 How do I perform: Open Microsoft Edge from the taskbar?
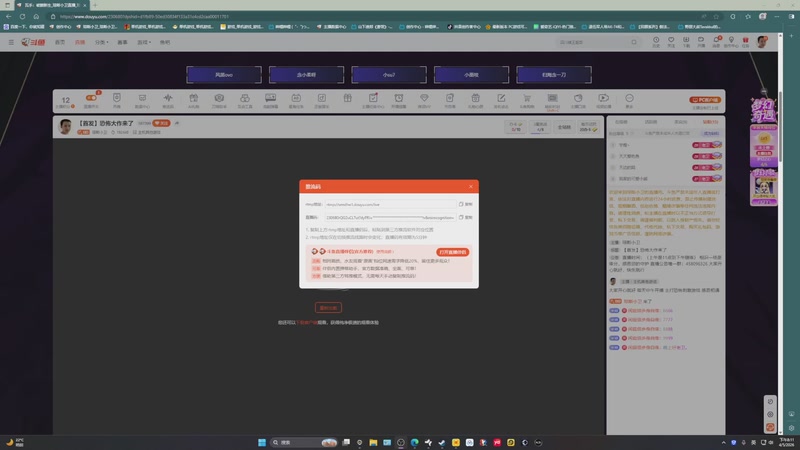coord(414,442)
